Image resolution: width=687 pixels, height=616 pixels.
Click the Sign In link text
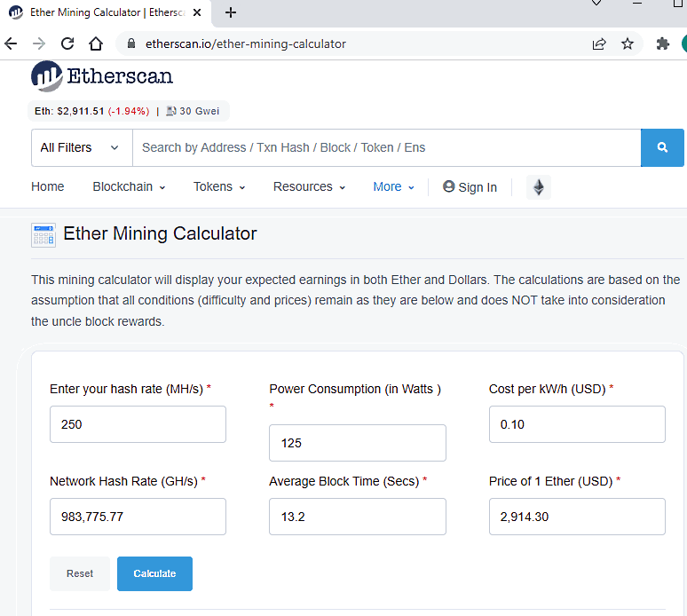[x=478, y=187]
